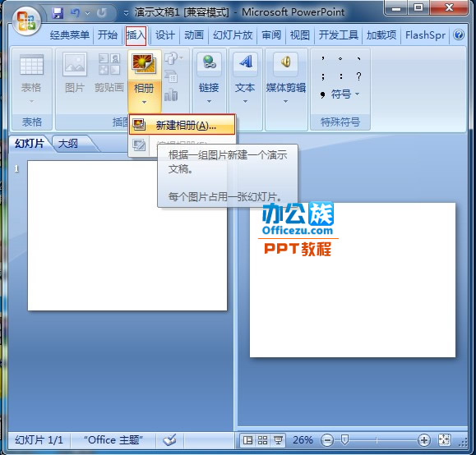Viewport: 476px width, 455px height.
Task: Open the FlashSpring tab
Action: 425,35
